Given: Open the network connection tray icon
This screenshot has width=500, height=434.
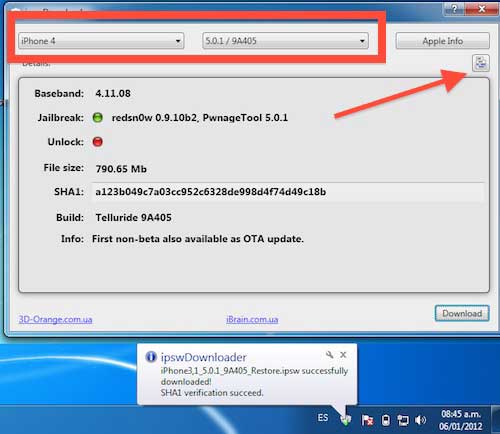Looking at the screenshot, I should [403, 420].
